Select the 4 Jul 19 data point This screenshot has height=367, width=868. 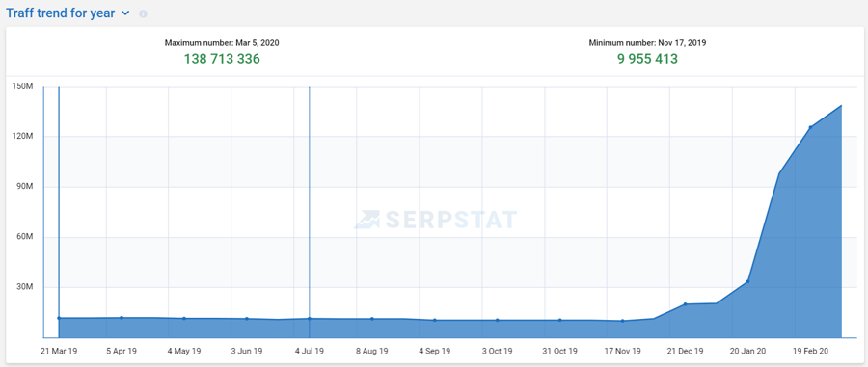309,319
